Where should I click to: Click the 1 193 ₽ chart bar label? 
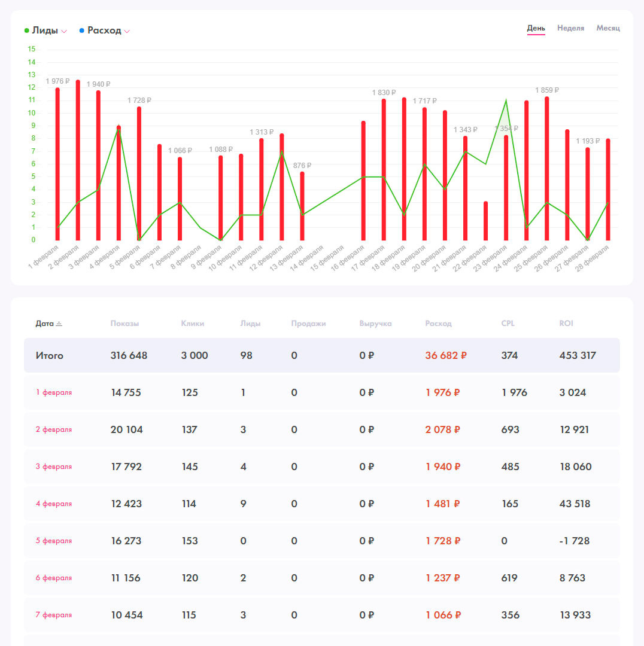click(588, 141)
